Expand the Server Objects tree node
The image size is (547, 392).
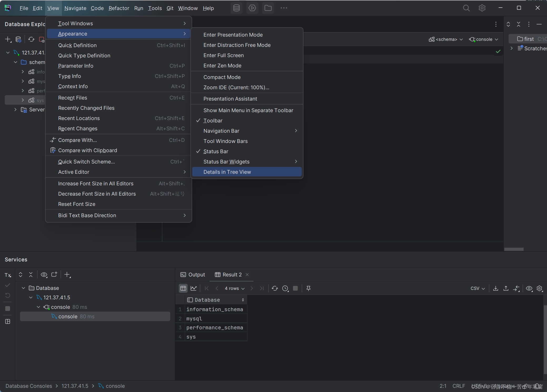click(x=15, y=110)
